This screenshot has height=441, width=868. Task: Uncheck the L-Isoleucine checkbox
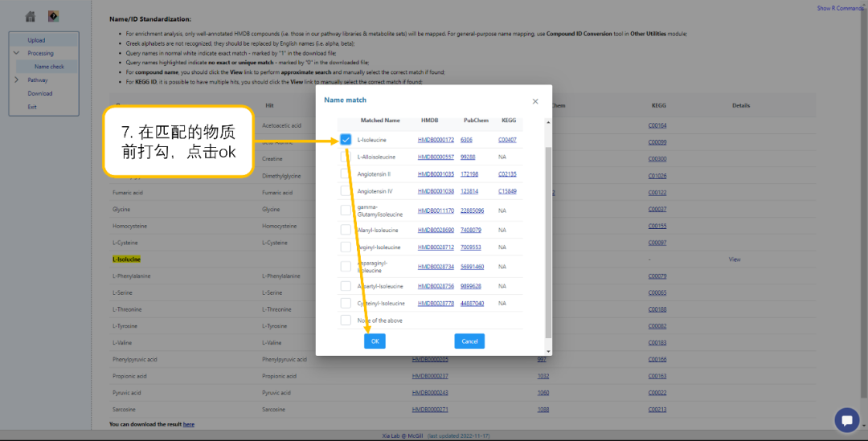346,140
